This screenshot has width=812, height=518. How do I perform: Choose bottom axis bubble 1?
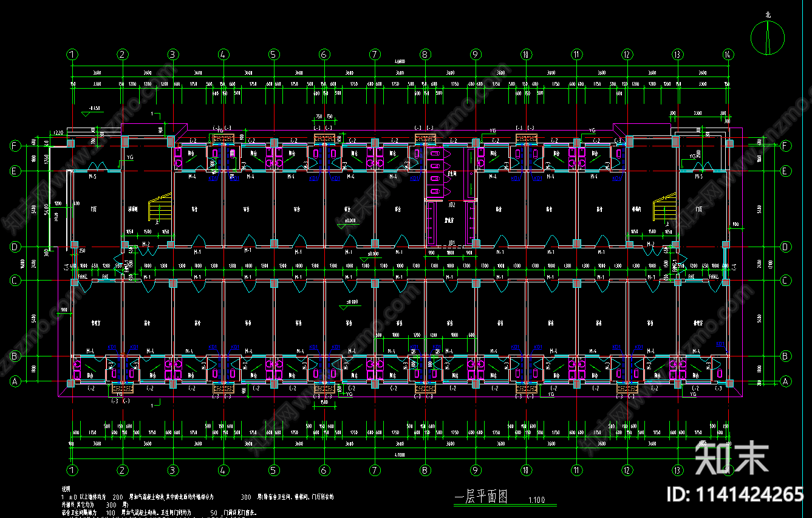(72, 470)
